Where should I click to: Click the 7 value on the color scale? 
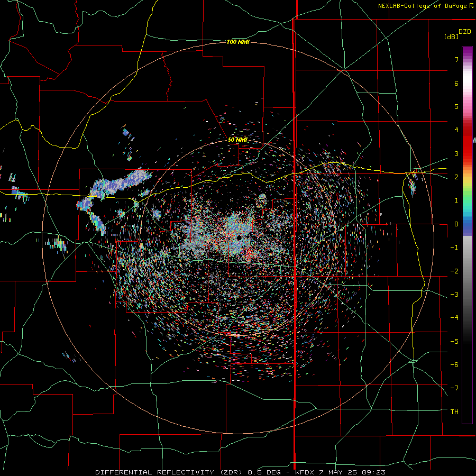[456, 59]
